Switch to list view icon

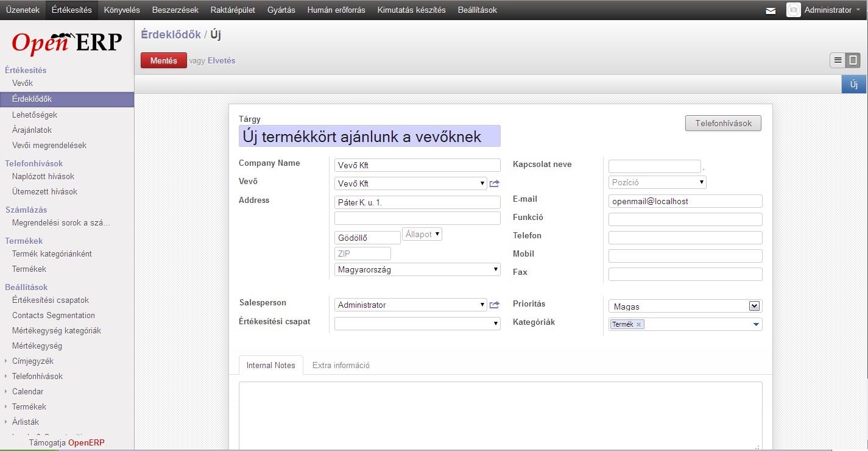point(838,60)
